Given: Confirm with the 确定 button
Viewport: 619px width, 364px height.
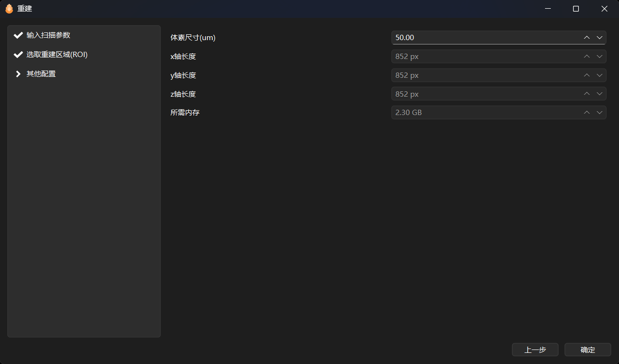Looking at the screenshot, I should click(x=588, y=350).
